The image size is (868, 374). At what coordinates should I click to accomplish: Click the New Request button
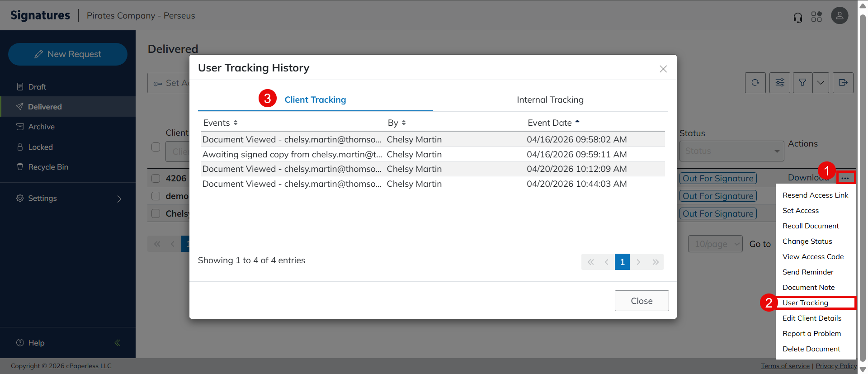click(68, 54)
